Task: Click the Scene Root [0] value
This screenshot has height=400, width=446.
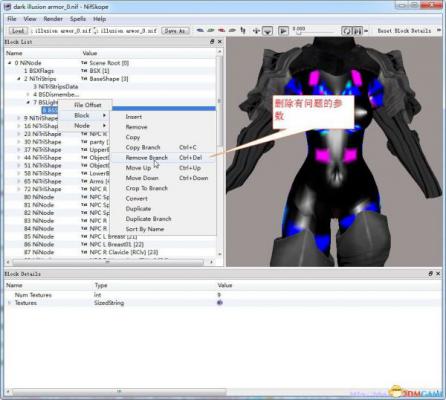Action: 109,63
